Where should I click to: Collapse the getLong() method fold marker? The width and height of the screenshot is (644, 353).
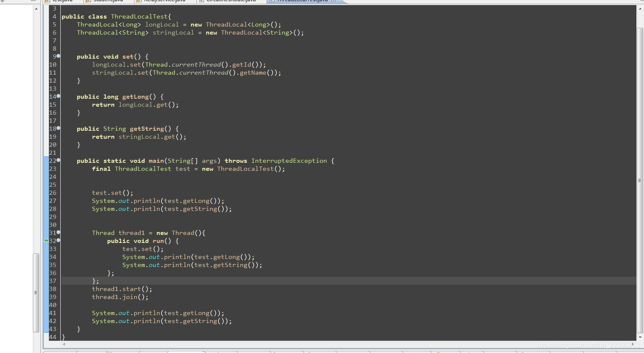click(x=58, y=96)
